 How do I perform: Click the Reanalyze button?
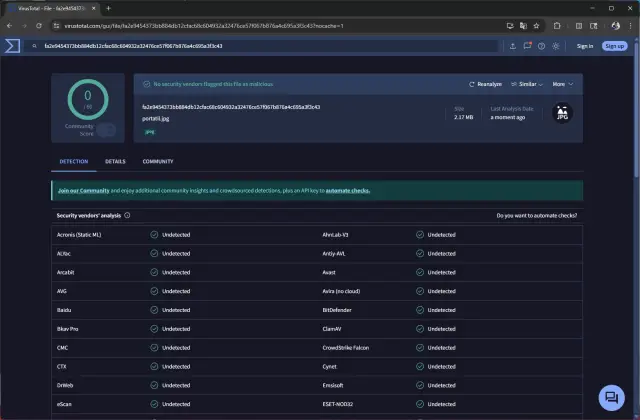[486, 84]
